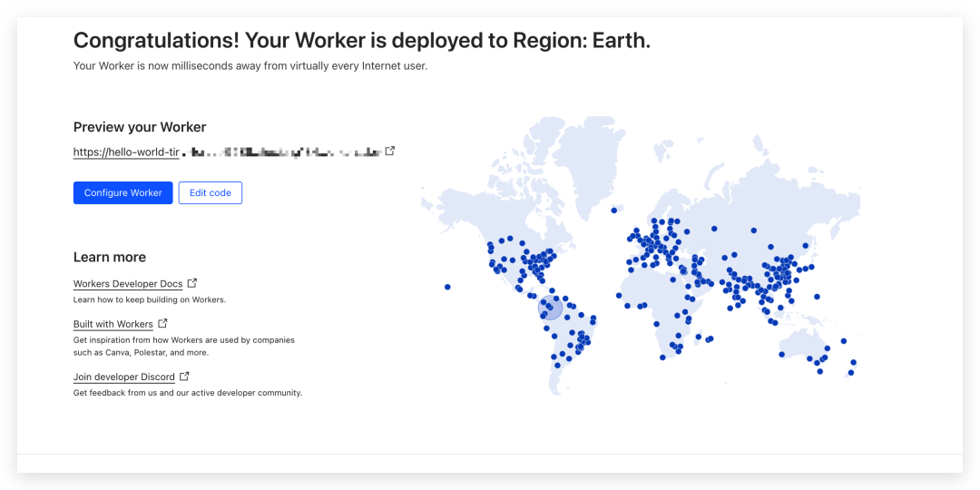Select the highlighted data center circle in Colombia
Viewport: 980px width, 490px height.
(550, 308)
